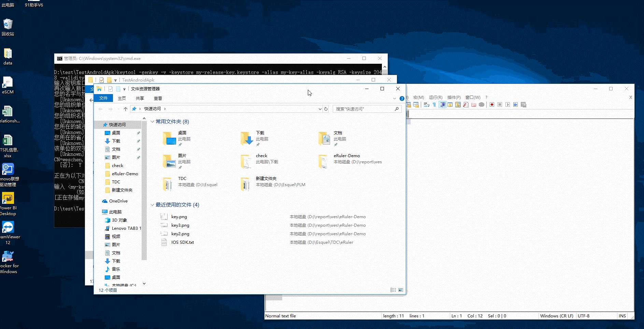Select eRuler-Demo in the navigation pane
Viewport: 644px width, 329px height.
[x=125, y=174]
